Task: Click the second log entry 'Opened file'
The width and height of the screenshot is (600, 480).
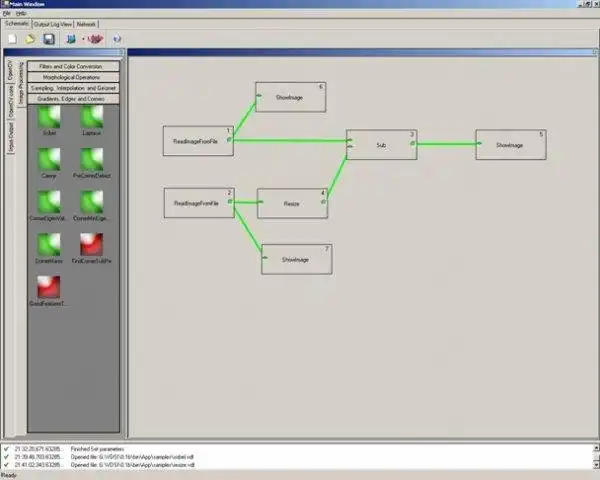Action: coord(132,457)
